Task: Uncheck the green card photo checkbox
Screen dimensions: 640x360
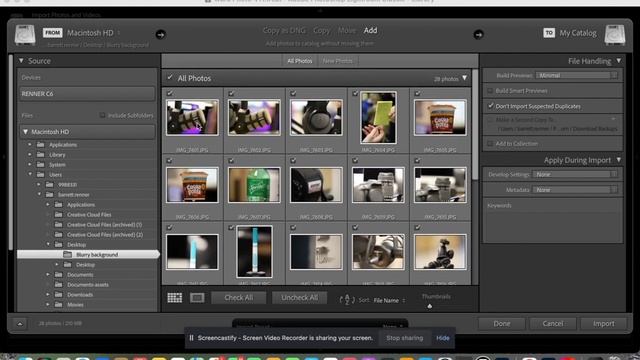Action: point(355,93)
